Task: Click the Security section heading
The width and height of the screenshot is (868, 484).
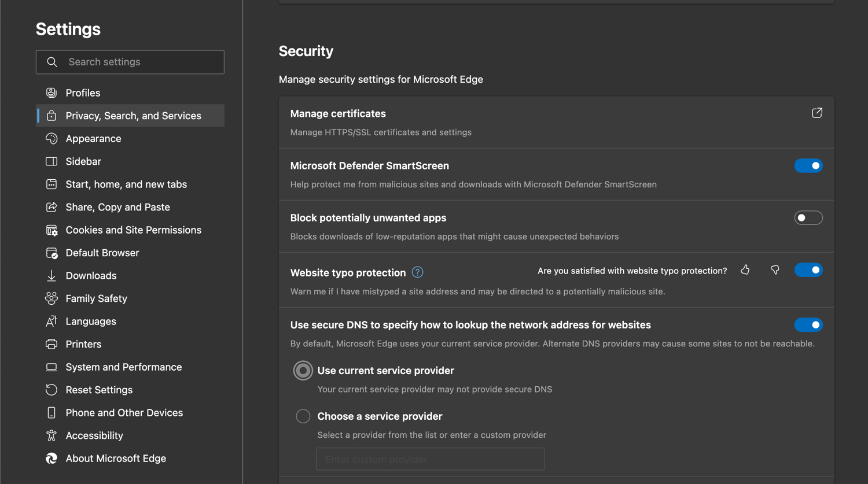Action: (306, 51)
